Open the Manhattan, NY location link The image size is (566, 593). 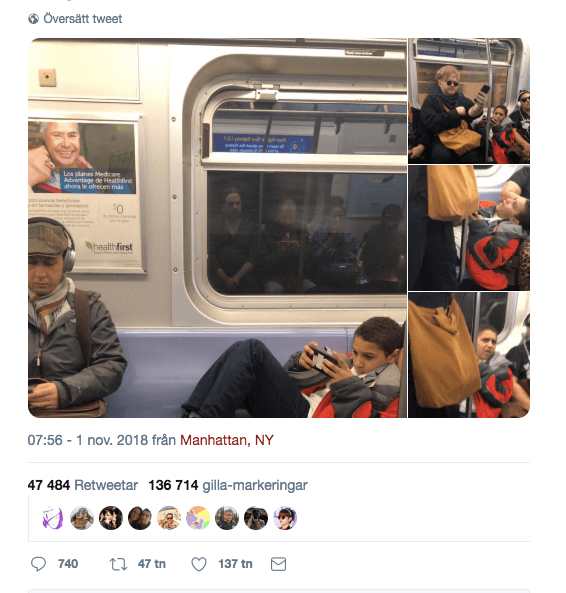(x=226, y=440)
